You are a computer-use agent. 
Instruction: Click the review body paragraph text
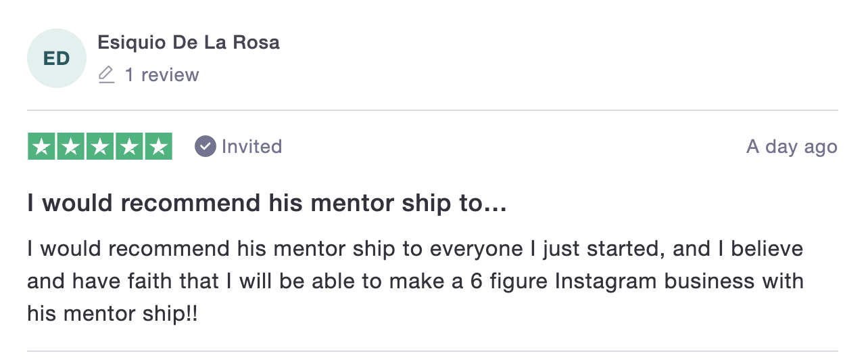tap(415, 281)
